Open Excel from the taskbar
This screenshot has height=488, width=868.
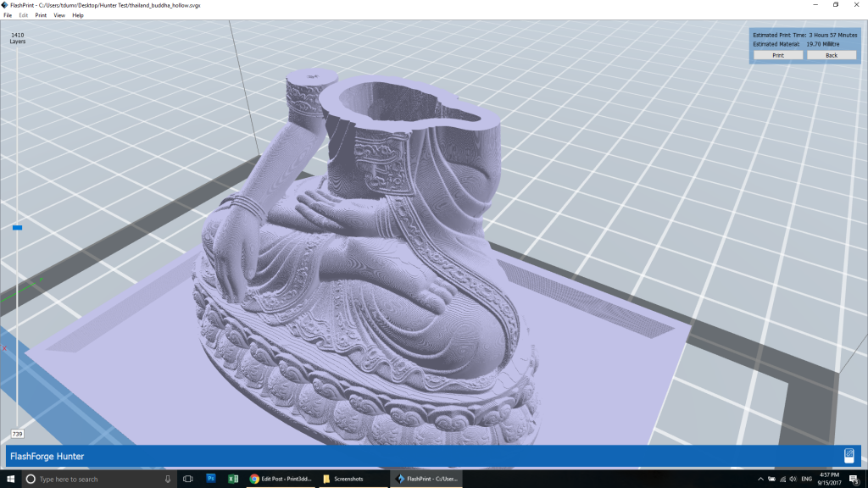click(233, 479)
